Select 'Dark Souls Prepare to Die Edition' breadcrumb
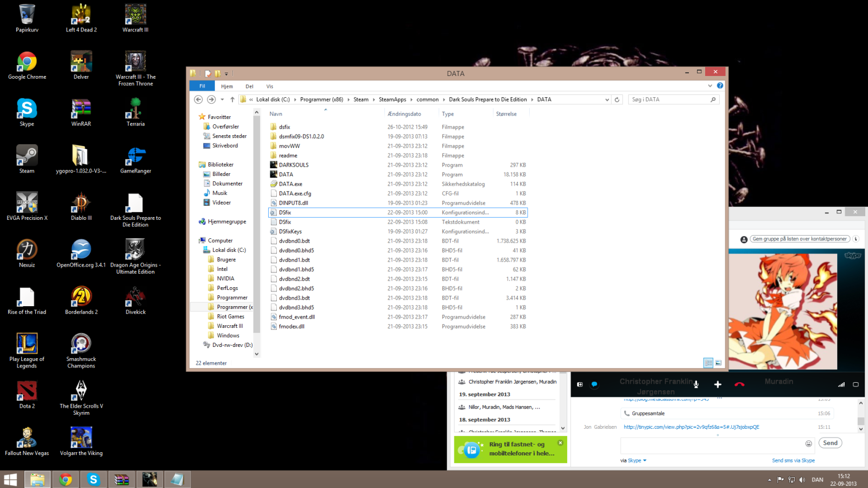This screenshot has width=868, height=488. pos(487,99)
